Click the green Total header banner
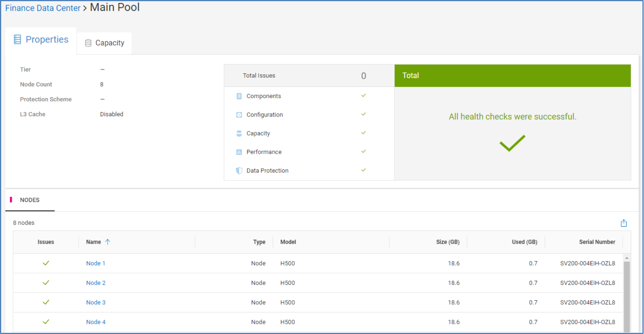This screenshot has width=644, height=334. pyautogui.click(x=512, y=76)
